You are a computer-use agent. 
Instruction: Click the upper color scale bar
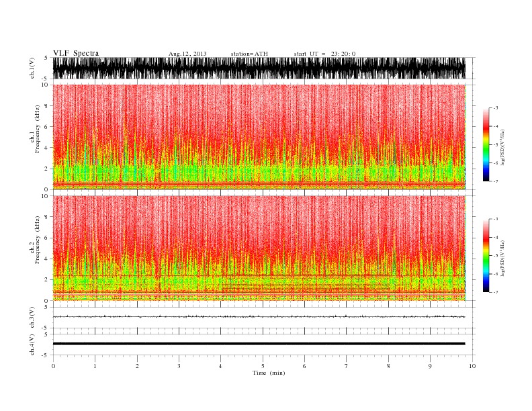(x=486, y=144)
